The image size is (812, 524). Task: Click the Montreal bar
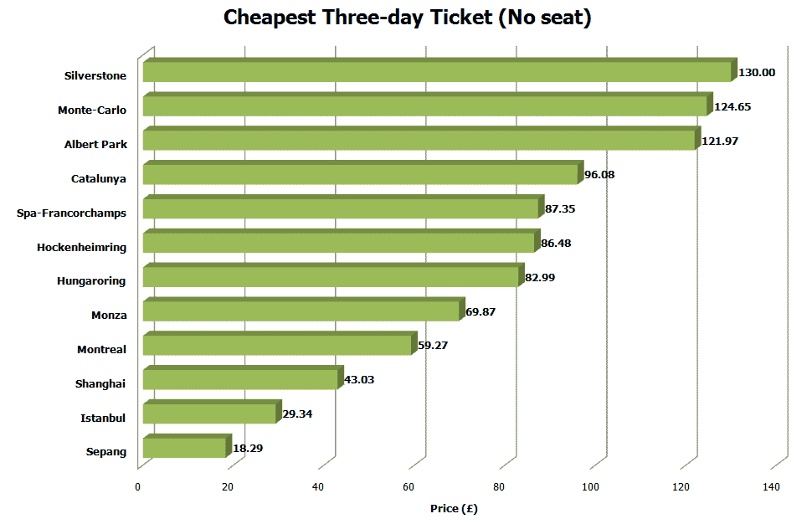(x=277, y=347)
